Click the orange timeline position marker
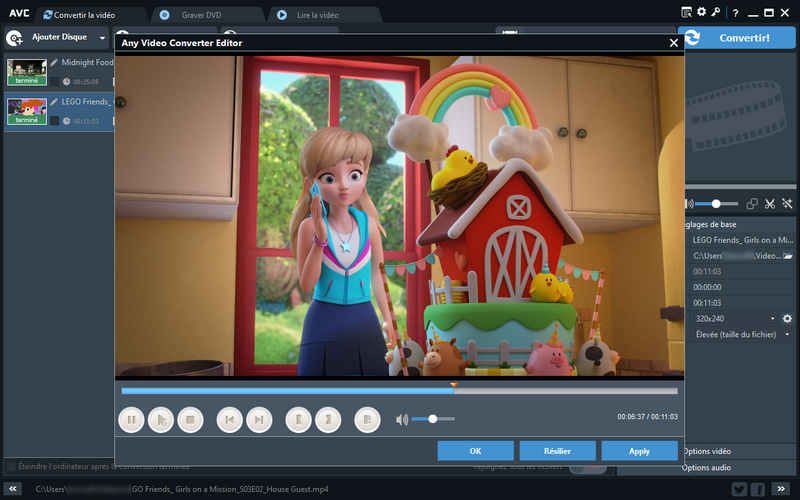The height and width of the screenshot is (500, 800). 454,385
